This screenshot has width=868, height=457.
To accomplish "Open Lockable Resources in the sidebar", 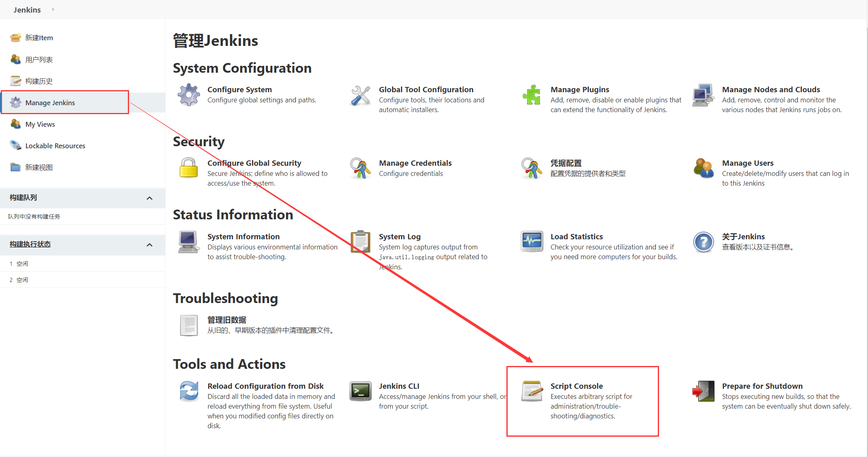I will click(55, 146).
